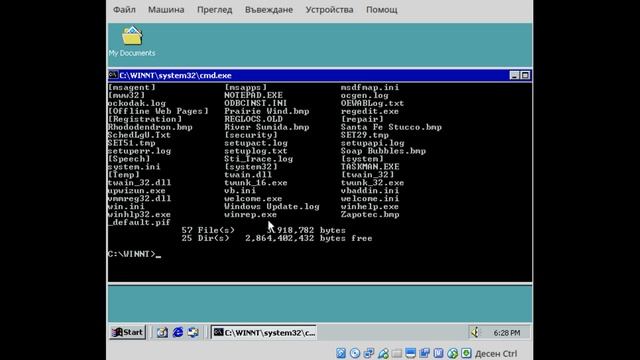Click Prairie Wind.bmp in the listing
The width and height of the screenshot is (640, 360).
coord(267,111)
